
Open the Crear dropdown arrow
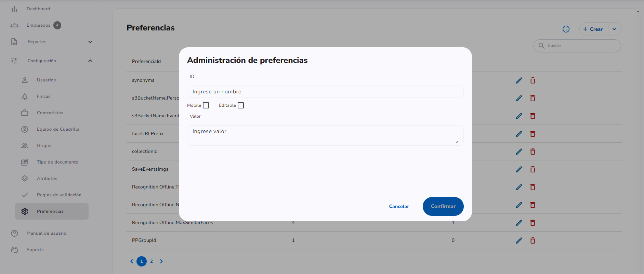click(x=615, y=29)
